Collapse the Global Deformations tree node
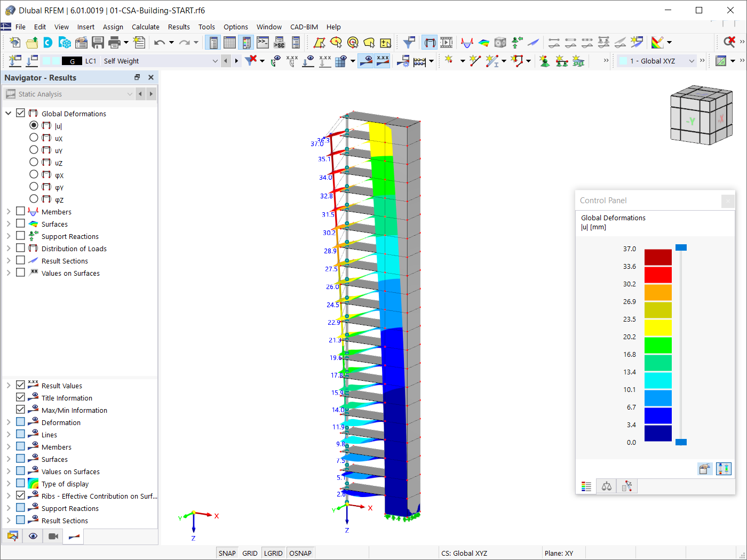Viewport: 747px width, 560px height. click(x=9, y=113)
